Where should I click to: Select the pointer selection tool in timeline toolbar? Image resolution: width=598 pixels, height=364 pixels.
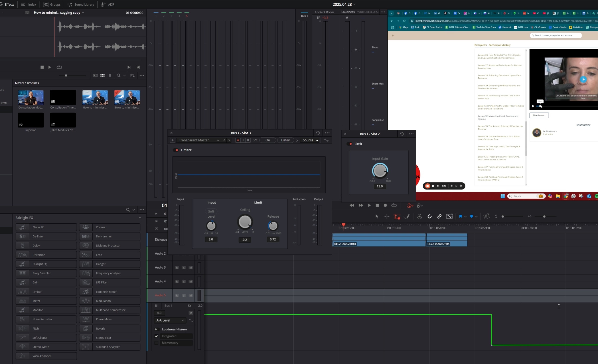pos(377,216)
